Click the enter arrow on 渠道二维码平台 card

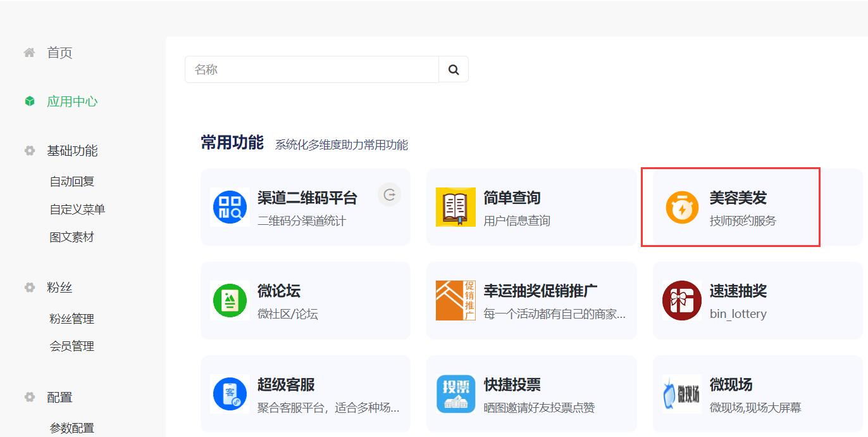pos(390,195)
